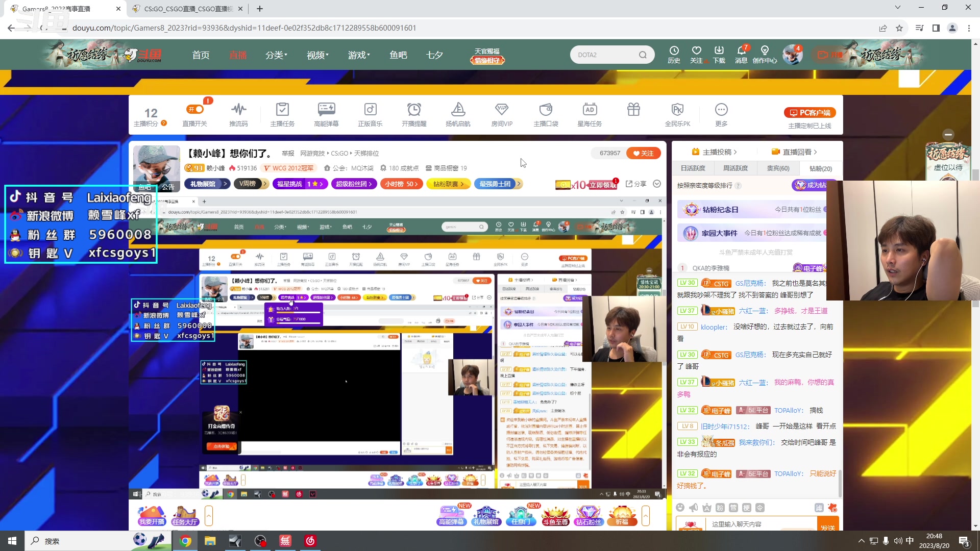Expand 直播回看 arrow in the chat panel
The width and height of the screenshot is (980, 551).
click(x=815, y=152)
